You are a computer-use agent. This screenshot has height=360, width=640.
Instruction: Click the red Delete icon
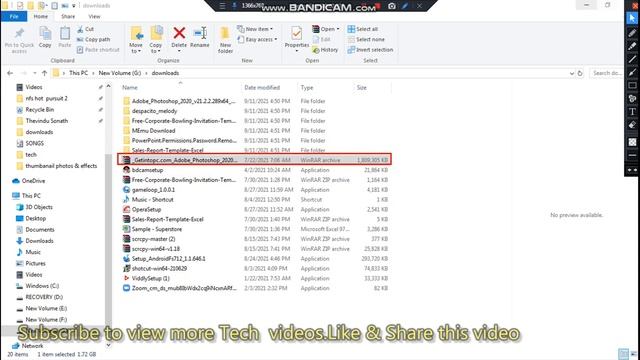(x=179, y=33)
